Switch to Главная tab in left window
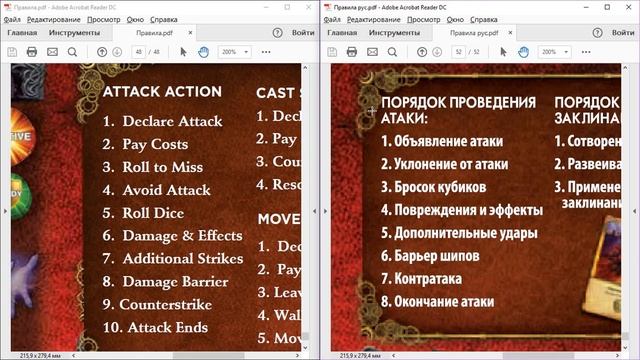 (x=22, y=33)
